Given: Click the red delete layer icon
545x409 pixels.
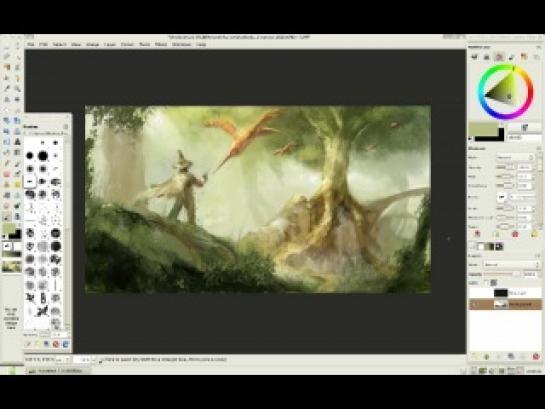Looking at the screenshot, I should pos(536,357).
